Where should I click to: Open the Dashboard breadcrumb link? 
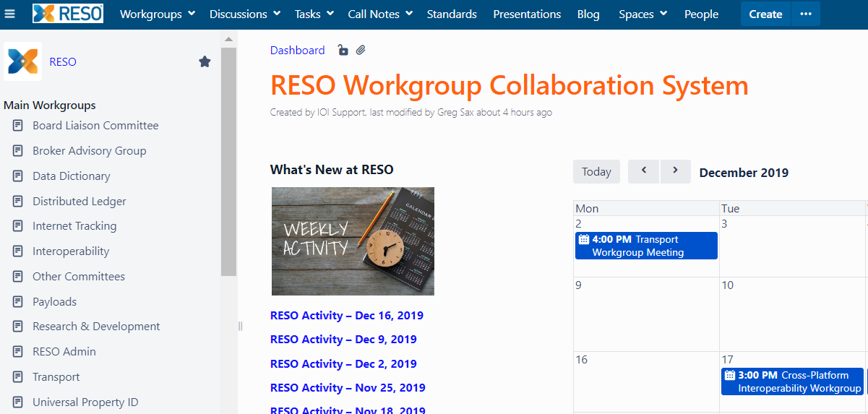[x=297, y=51]
